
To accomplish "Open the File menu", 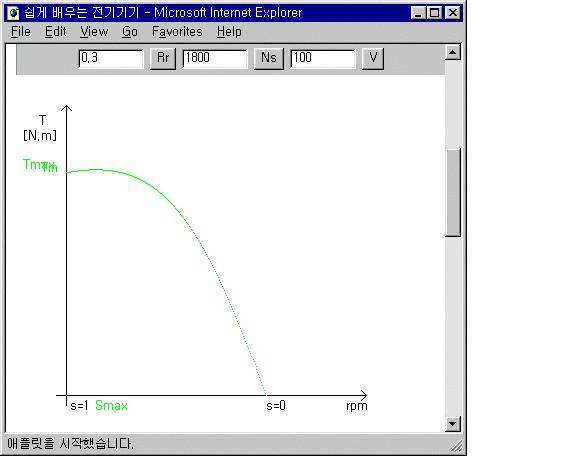I will [x=21, y=32].
